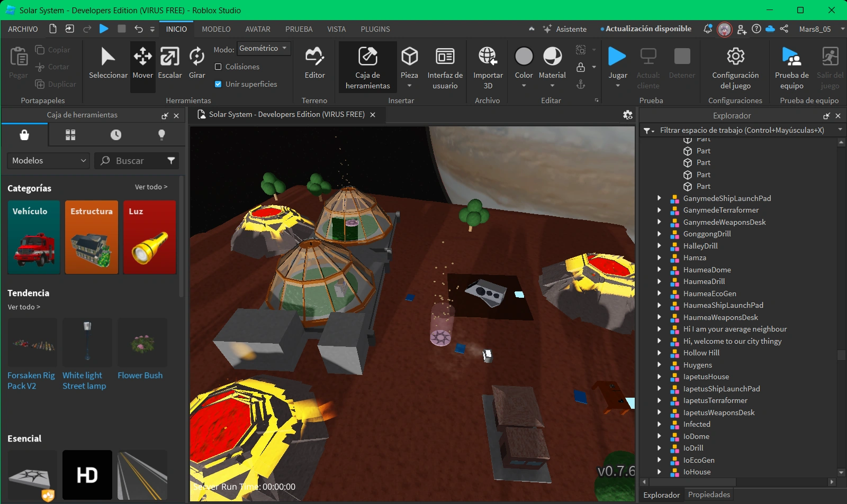847x504 pixels.
Task: Uncheck Unir superficies
Action: click(219, 84)
